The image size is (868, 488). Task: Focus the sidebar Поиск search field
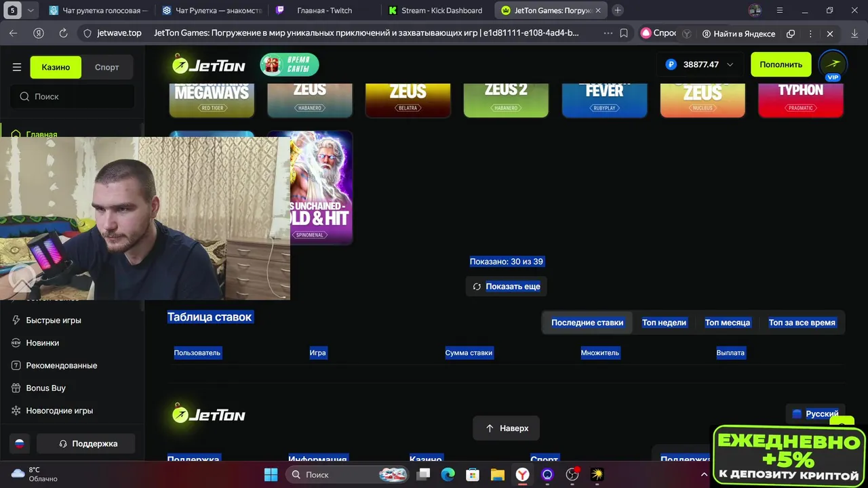73,96
